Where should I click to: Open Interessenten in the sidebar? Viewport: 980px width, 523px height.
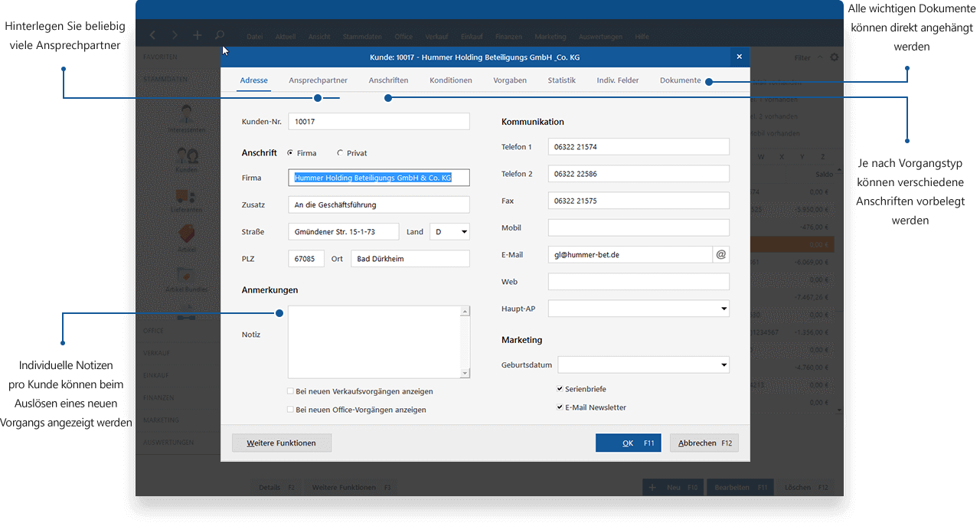pos(186,120)
